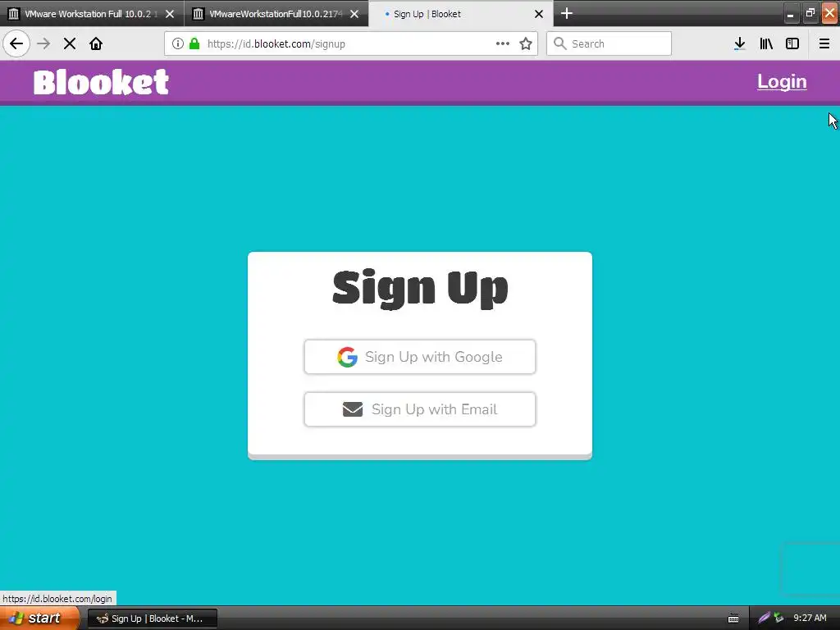This screenshot has height=630, width=840.
Task: Open a new tab with plus button
Action: pos(567,13)
